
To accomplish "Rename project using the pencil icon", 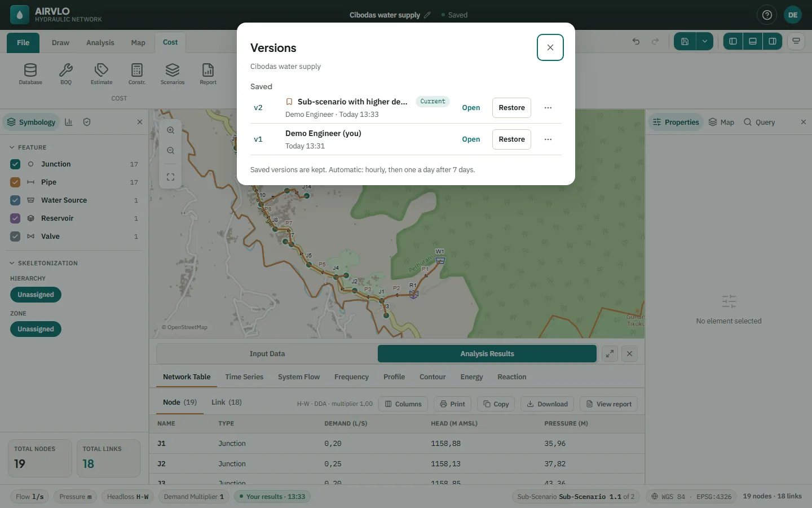I will click(427, 15).
